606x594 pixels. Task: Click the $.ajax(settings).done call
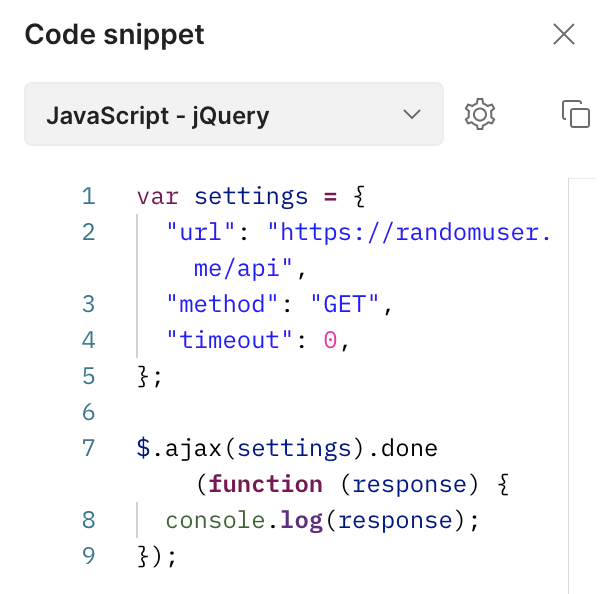coord(287,448)
